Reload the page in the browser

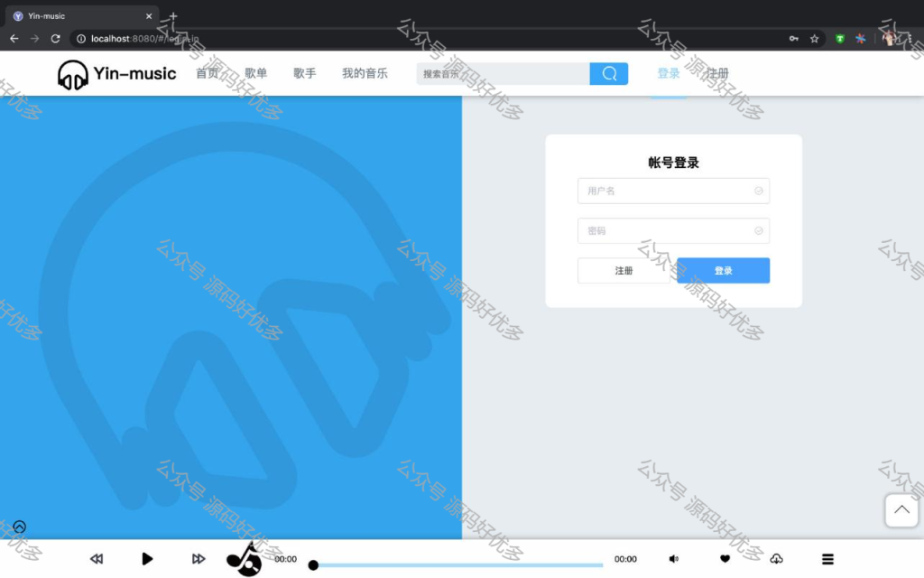pos(55,38)
